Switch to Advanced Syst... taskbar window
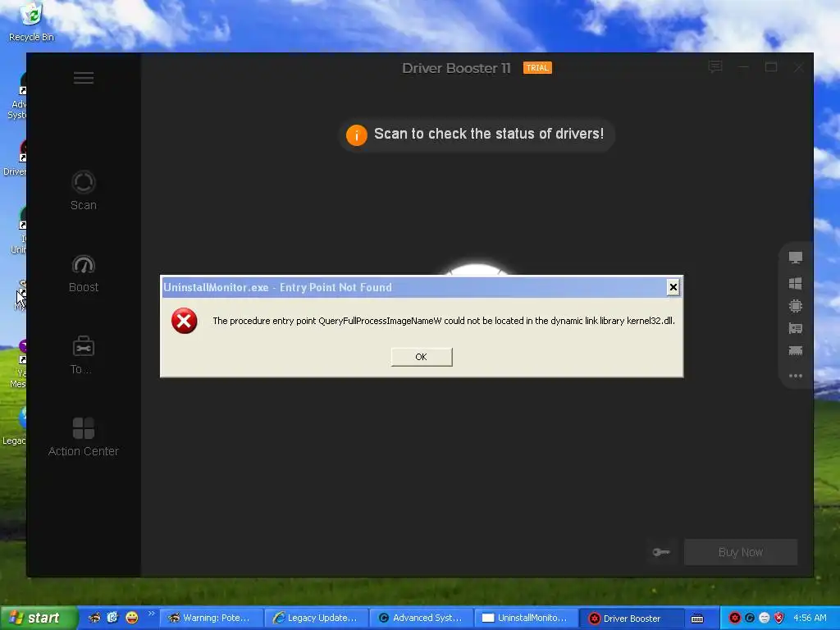The image size is (840, 630). [x=422, y=619]
